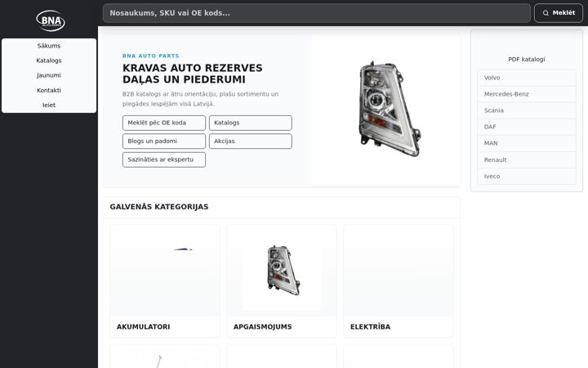The image size is (588, 368).
Task: Select Ieiet login in the sidebar
Action: 49,105
